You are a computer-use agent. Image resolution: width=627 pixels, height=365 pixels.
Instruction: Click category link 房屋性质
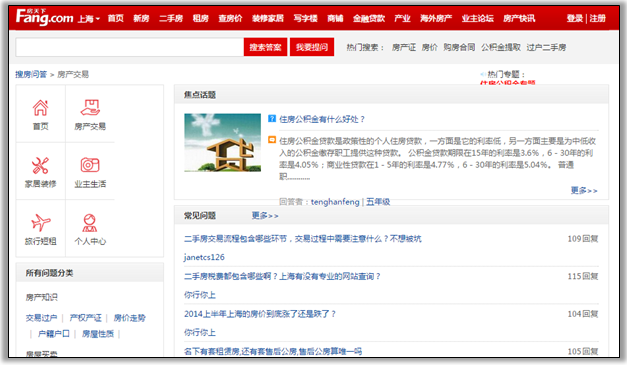coord(98,333)
